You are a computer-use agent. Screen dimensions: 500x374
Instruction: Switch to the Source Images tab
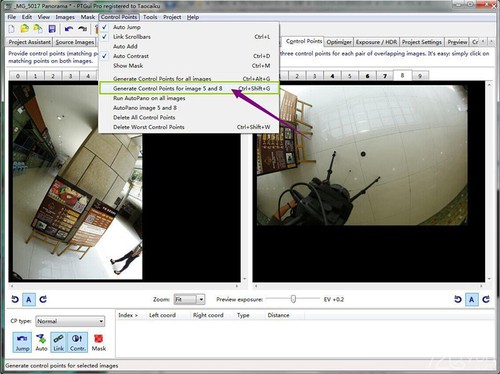75,42
